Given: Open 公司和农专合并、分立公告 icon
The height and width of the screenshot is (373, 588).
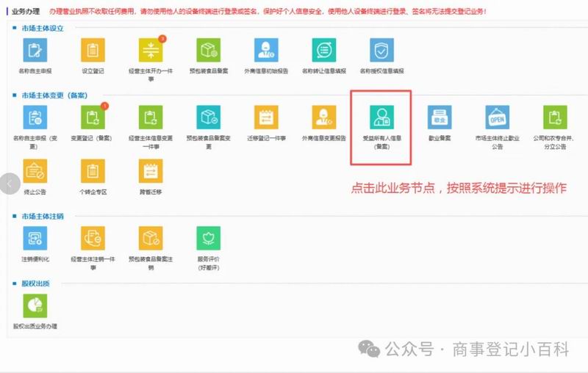Looking at the screenshot, I should tap(555, 117).
